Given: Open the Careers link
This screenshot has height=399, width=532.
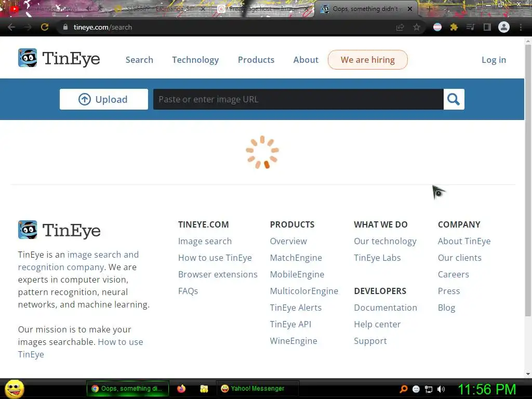Looking at the screenshot, I should [454, 274].
